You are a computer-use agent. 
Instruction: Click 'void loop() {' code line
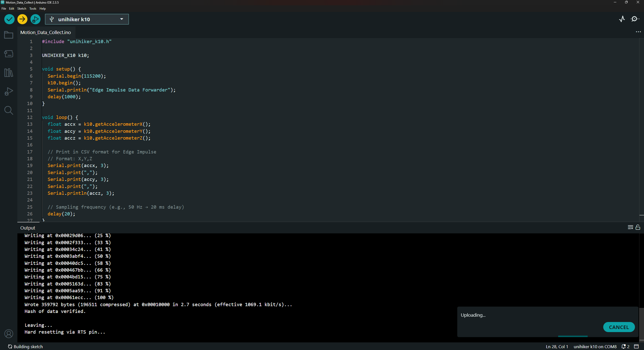click(60, 117)
